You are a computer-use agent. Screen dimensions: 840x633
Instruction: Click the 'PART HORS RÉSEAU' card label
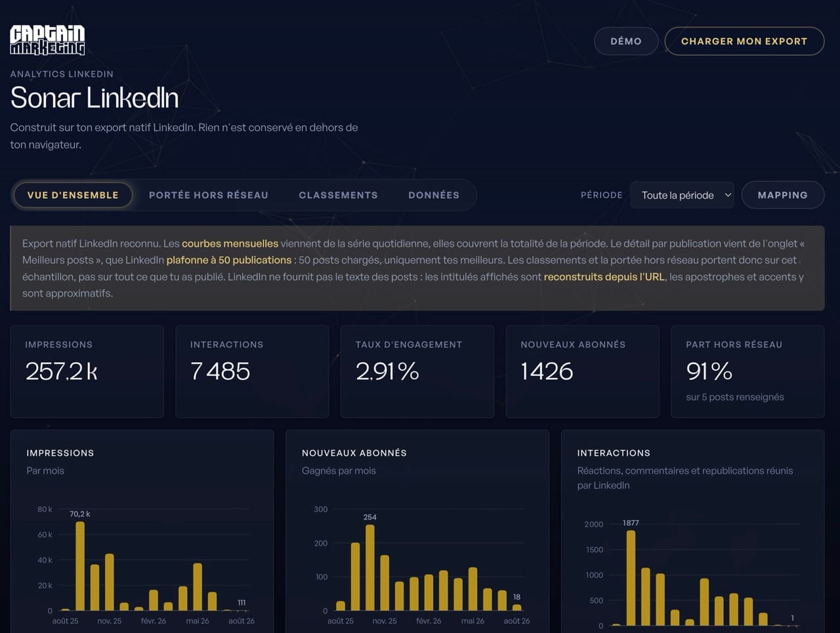[x=734, y=344]
